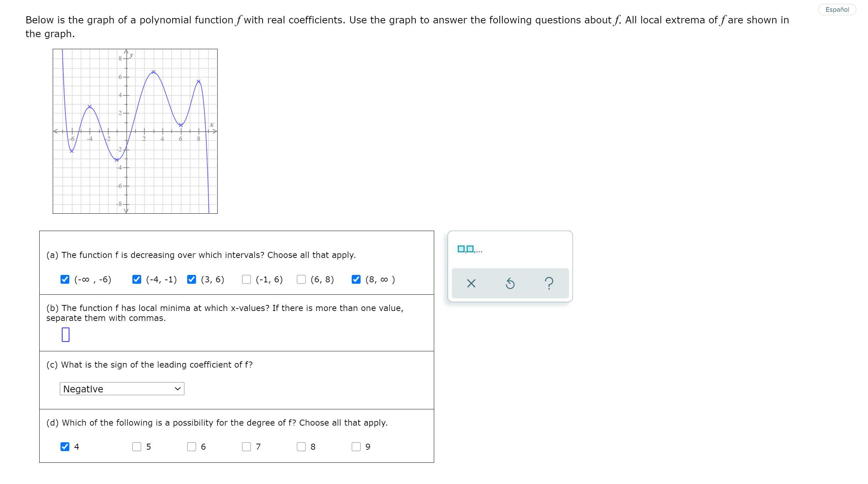The image size is (868, 484).
Task: Check degree option 7
Action: 246,447
